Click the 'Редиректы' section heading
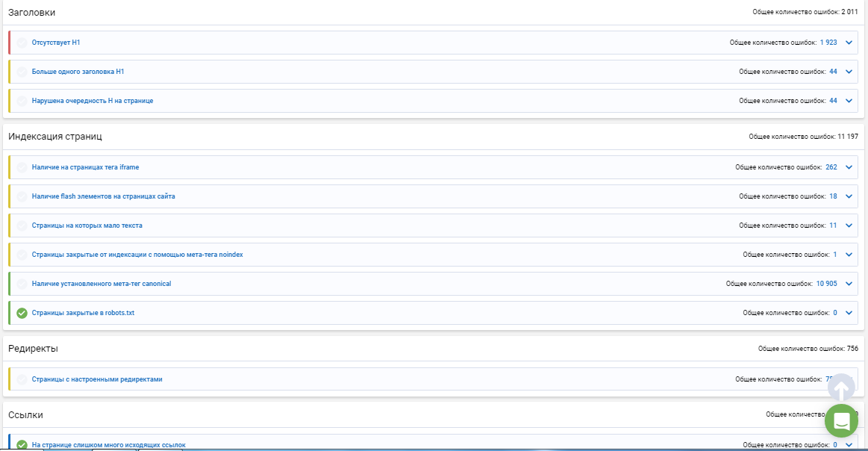868x451 pixels. pyautogui.click(x=33, y=349)
